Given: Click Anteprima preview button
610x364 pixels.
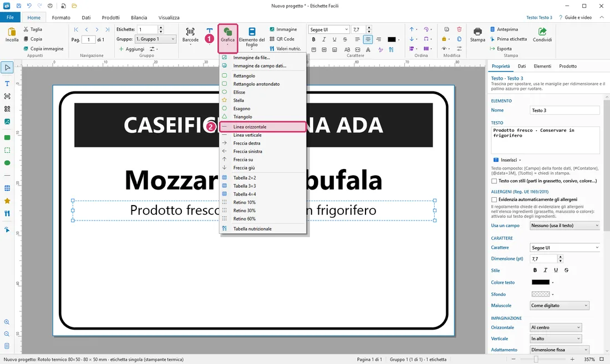Looking at the screenshot, I should coord(504,29).
